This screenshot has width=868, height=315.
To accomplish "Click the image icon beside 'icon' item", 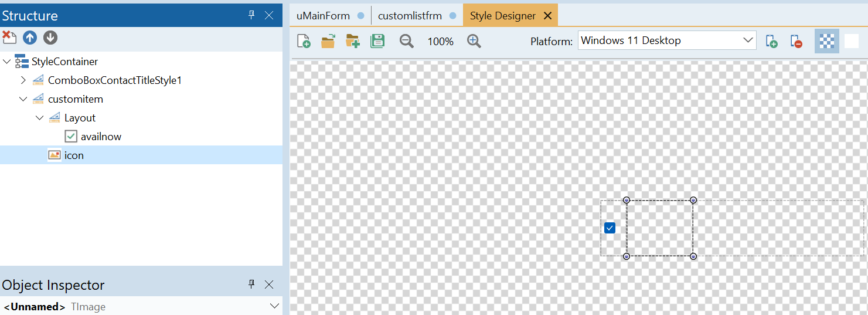I will [x=55, y=155].
